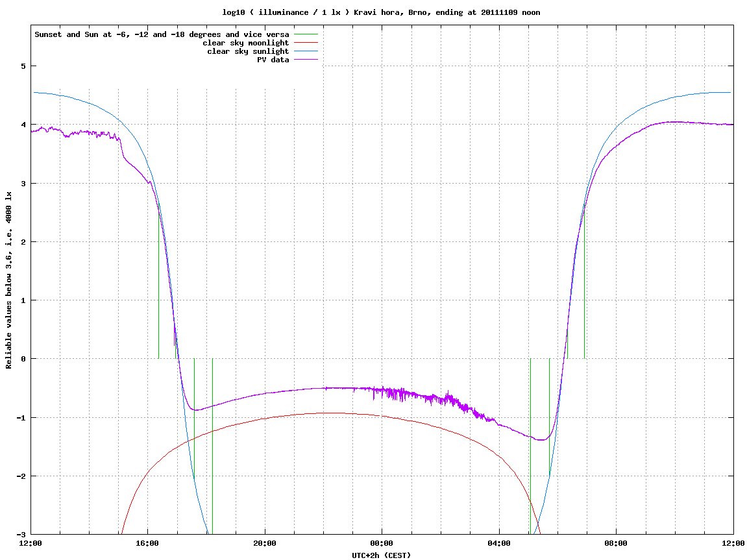Select the 'clear sky sunlight' legend label
Screen dimensions: 747x560
(x=248, y=51)
